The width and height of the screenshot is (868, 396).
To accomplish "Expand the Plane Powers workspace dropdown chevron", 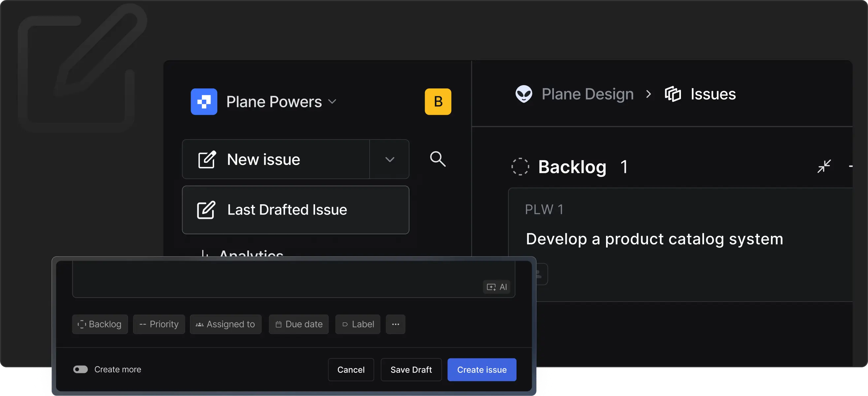I will point(332,101).
